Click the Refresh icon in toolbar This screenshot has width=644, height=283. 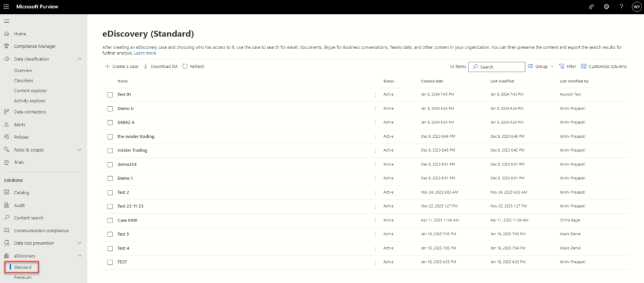tap(185, 66)
